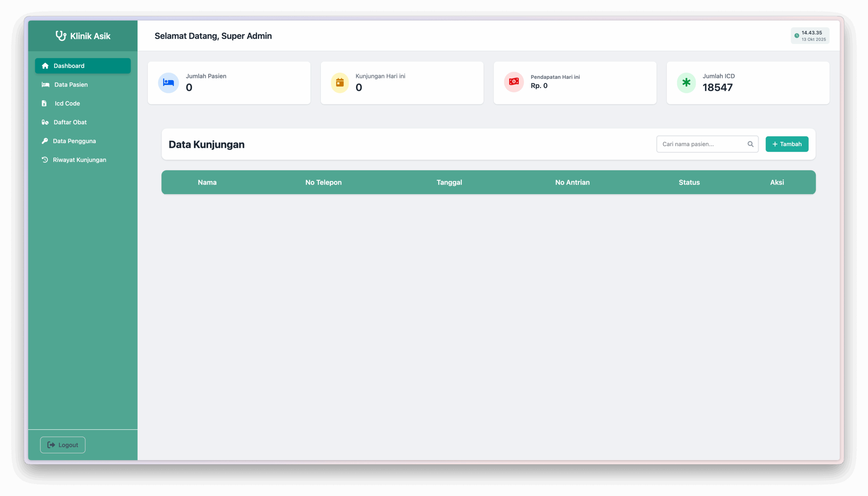868x496 pixels.
Task: Click the pills icon beside Daftar Obat
Action: point(45,122)
